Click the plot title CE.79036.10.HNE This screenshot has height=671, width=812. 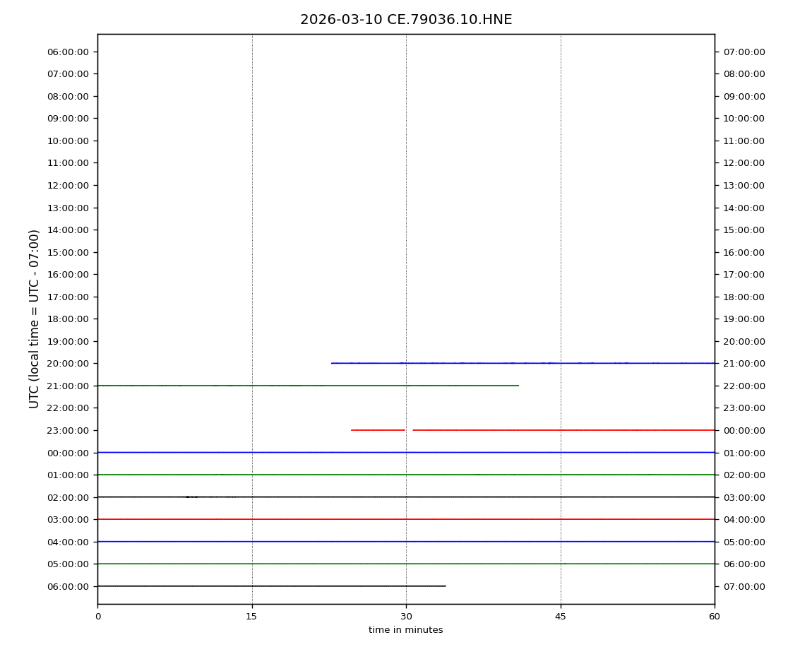tap(406, 20)
